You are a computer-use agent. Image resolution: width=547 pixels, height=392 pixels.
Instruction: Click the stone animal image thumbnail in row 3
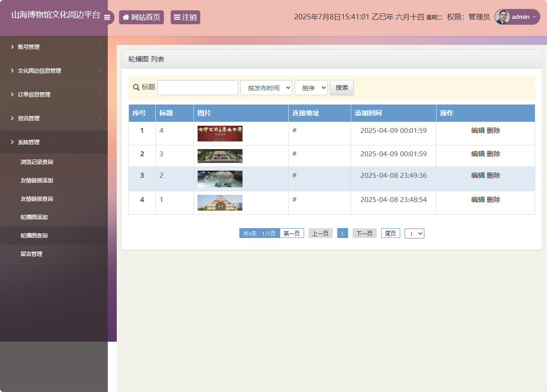click(x=220, y=179)
